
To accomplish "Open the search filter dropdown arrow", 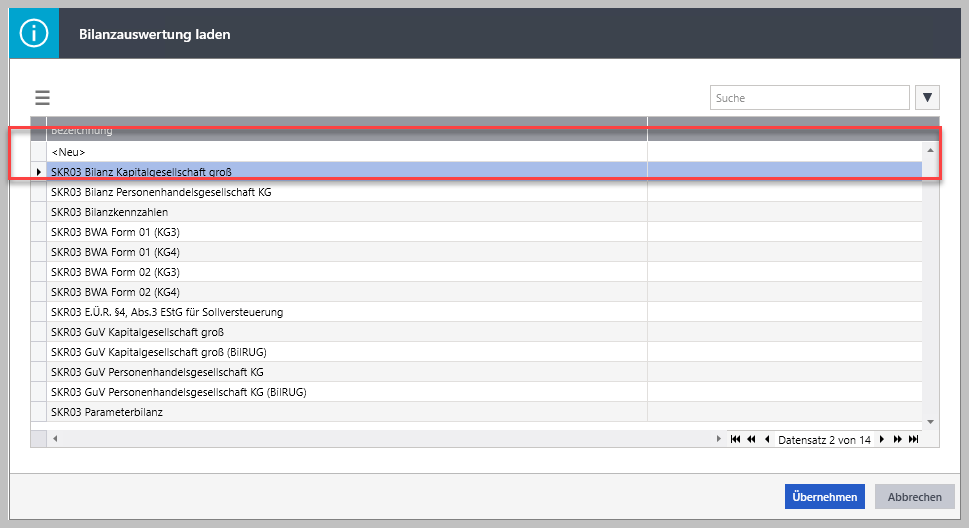I will click(x=928, y=98).
